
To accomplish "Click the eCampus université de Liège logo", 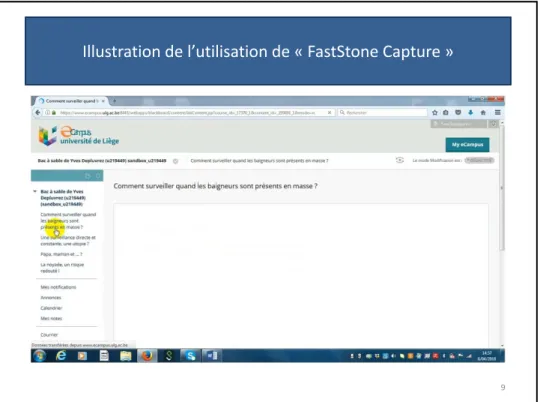I will [79, 136].
